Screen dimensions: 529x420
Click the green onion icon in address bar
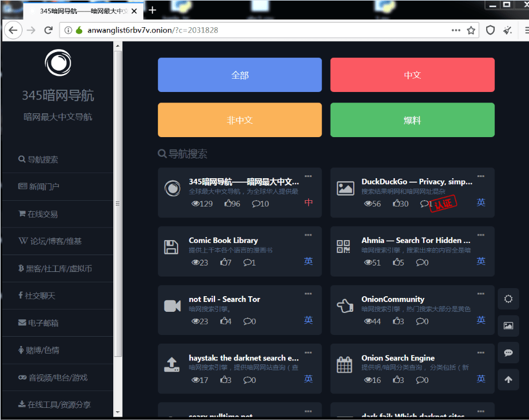tap(79, 31)
